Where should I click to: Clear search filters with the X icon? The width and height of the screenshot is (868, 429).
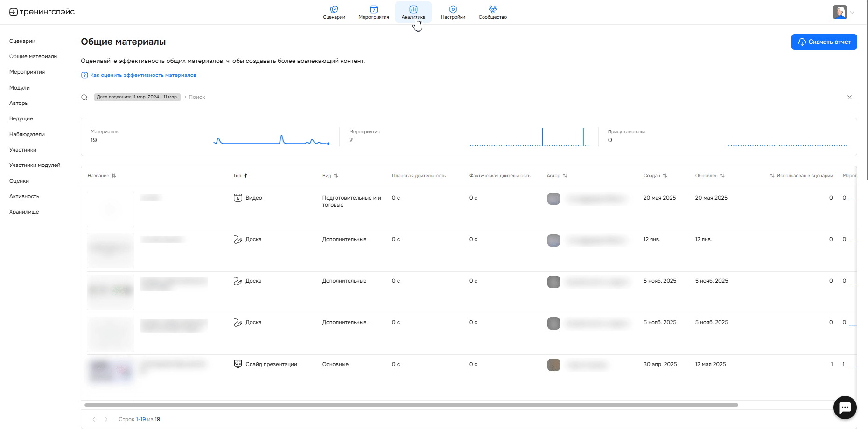point(849,97)
